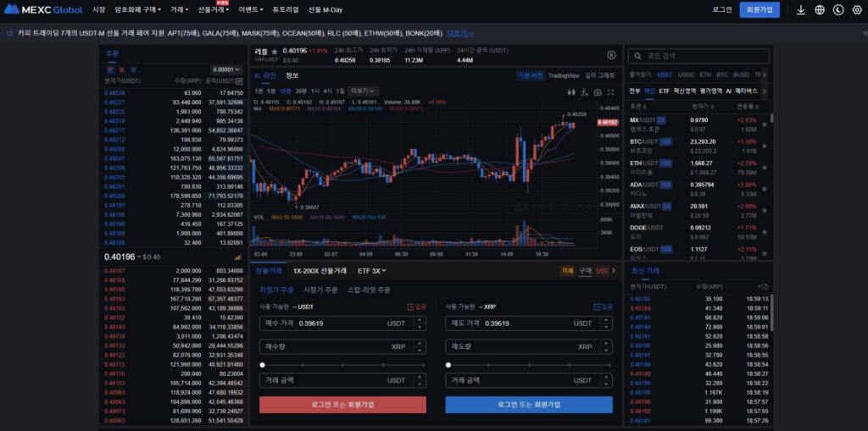Image resolution: width=868 pixels, height=431 pixels.
Task: Expand more quote currency tabs arrow
Action: tap(765, 75)
